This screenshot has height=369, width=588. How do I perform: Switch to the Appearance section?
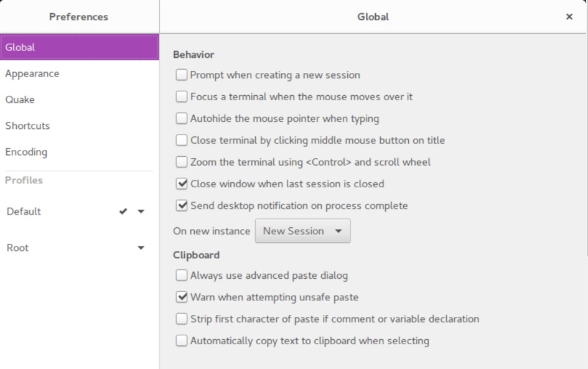[x=32, y=73]
